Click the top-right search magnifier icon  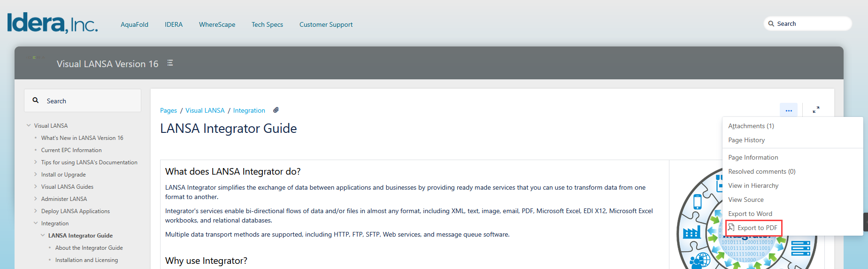pyautogui.click(x=771, y=23)
